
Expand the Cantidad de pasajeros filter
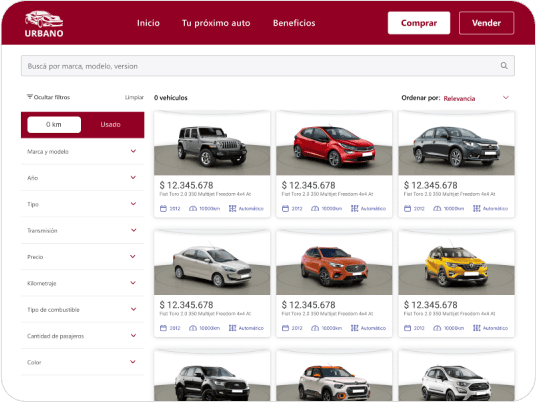coord(82,336)
